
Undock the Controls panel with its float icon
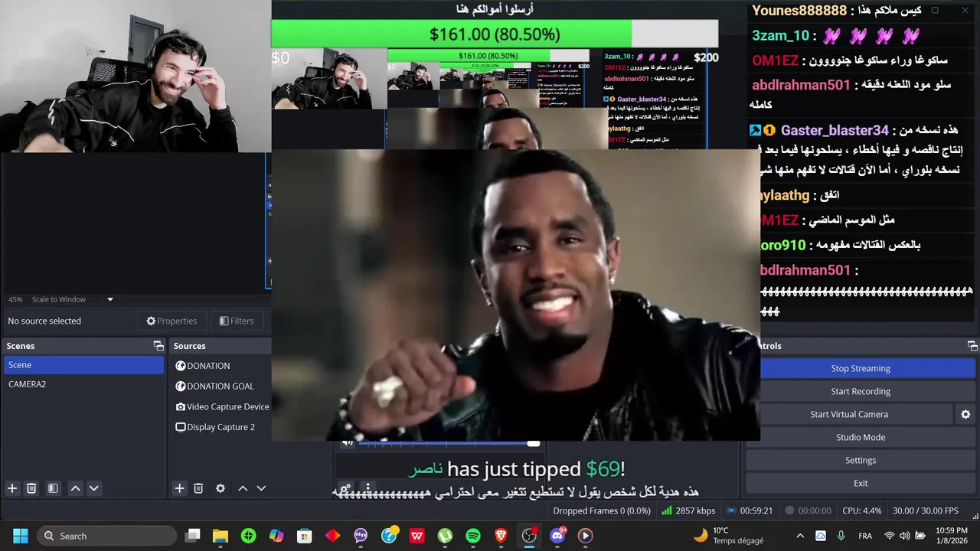(972, 346)
